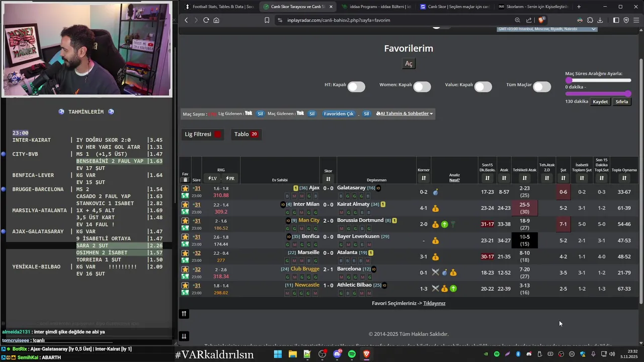Click the Brave browser taskbar icon
644x362 pixels.
pos(366,354)
